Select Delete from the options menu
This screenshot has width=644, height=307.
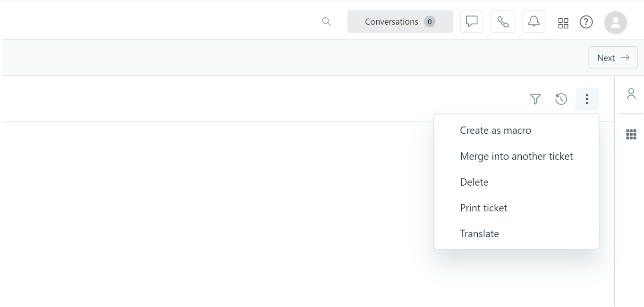pos(474,182)
